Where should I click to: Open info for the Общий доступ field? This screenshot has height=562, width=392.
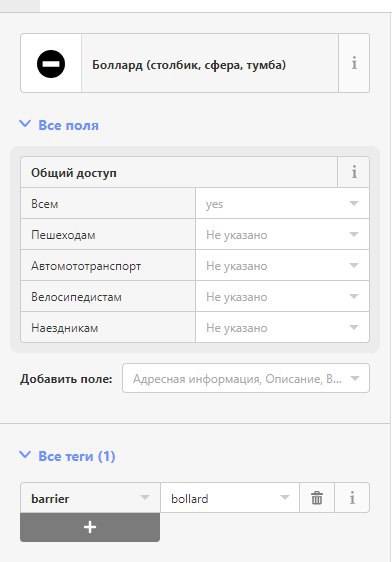point(354,172)
